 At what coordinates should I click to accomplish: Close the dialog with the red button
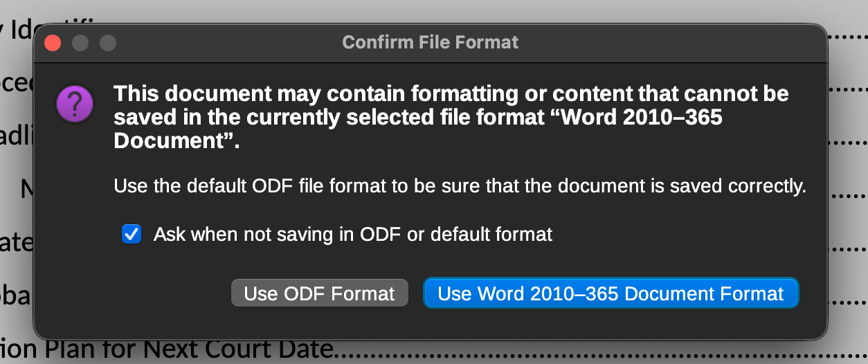pos(53,43)
